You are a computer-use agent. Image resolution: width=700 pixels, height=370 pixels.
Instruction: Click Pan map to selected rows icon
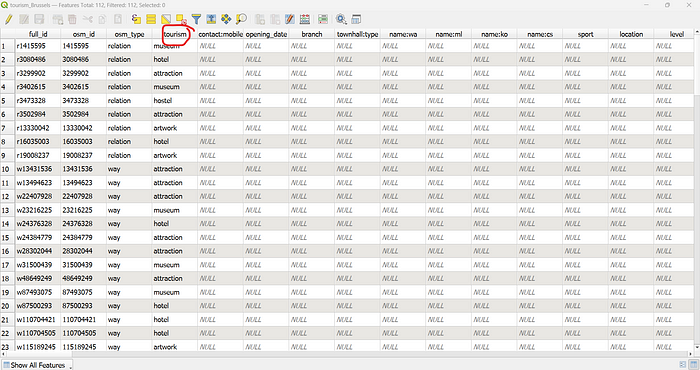[x=226, y=19]
